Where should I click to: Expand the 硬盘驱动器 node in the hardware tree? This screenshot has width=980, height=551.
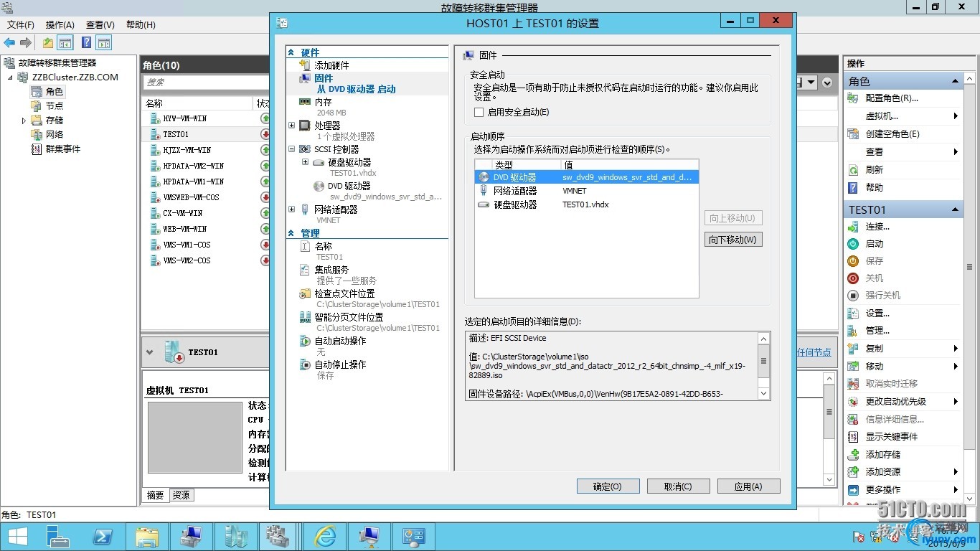pyautogui.click(x=305, y=162)
